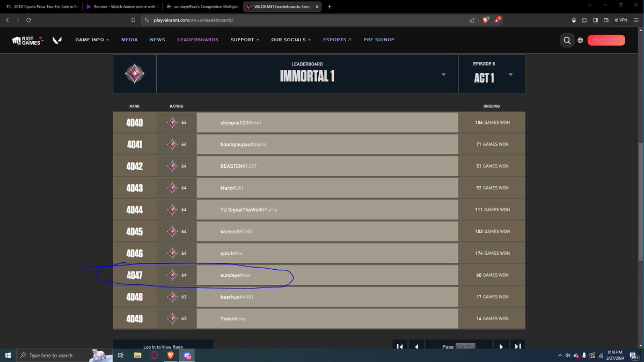Screen dimensions: 644x362
Task: Open File Explorer from taskbar
Action: tap(137, 355)
